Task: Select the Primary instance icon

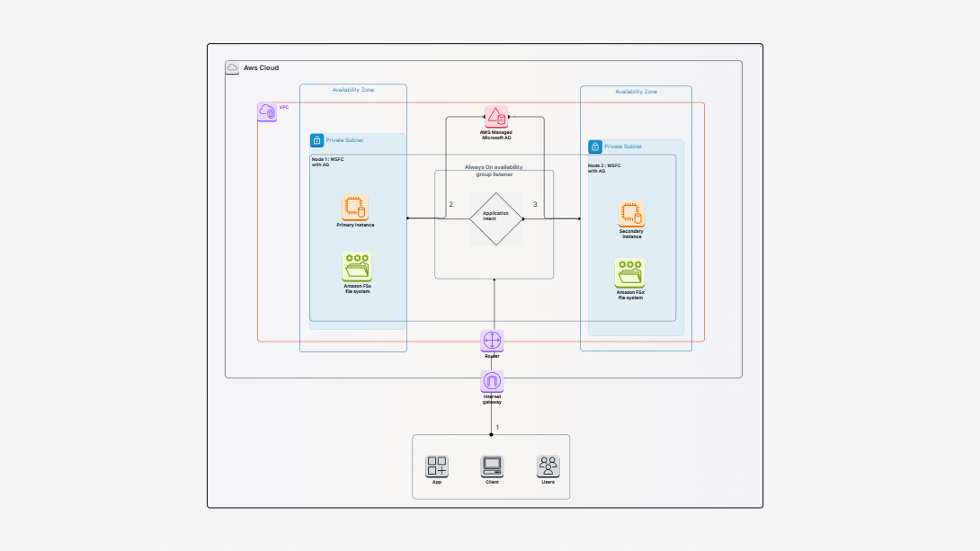Action: (355, 208)
